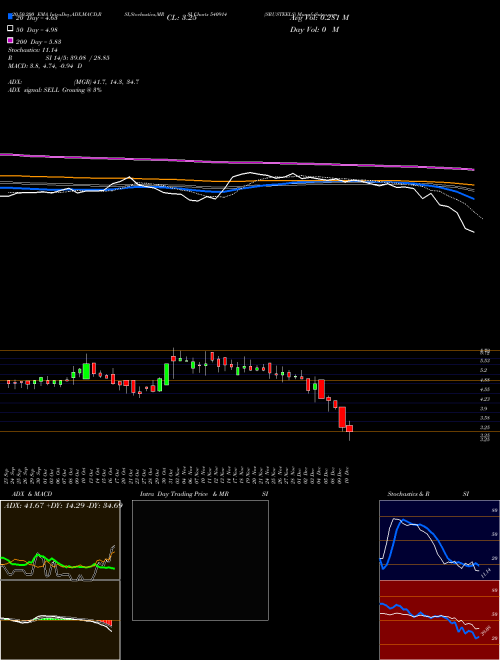This screenshot has height=660, width=500.
Task: Click the 'ADX & MACD' panel title
Action: click(x=32, y=494)
